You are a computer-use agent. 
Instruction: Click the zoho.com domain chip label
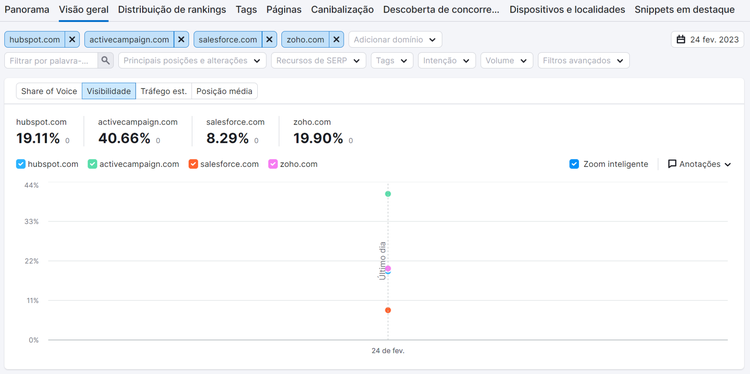tap(305, 40)
